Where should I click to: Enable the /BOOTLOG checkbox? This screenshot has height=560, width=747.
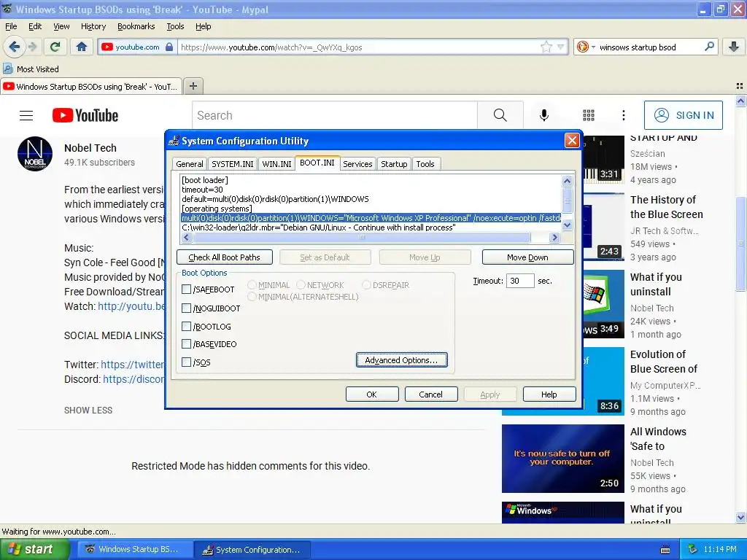(186, 326)
